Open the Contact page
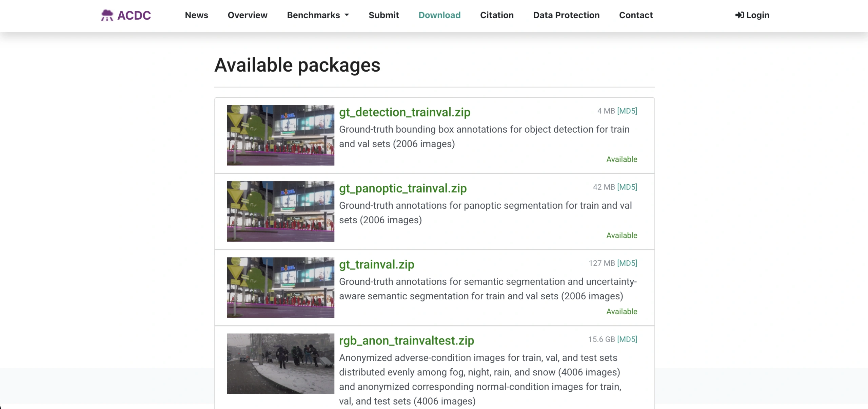Screen dimensions: 868x409 point(636,15)
